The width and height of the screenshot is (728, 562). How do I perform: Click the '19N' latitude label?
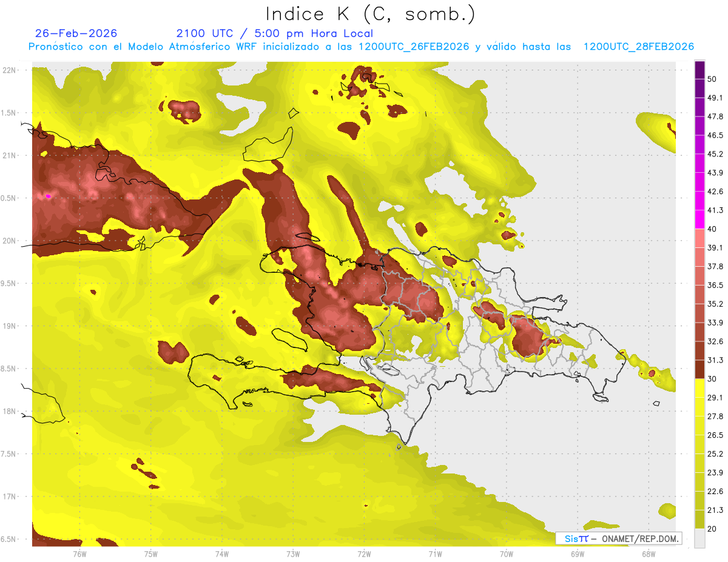10,326
